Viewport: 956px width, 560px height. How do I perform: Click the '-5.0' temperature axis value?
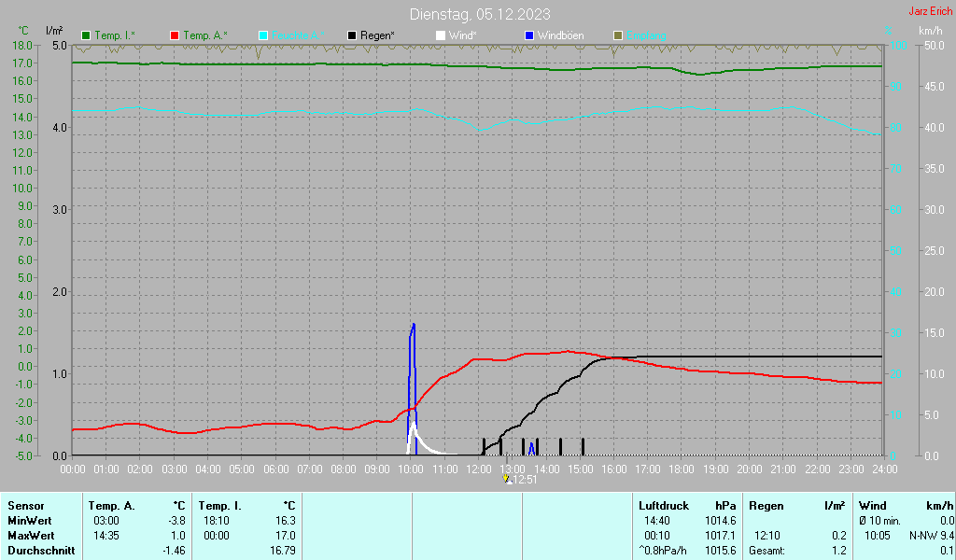pyautogui.click(x=22, y=455)
